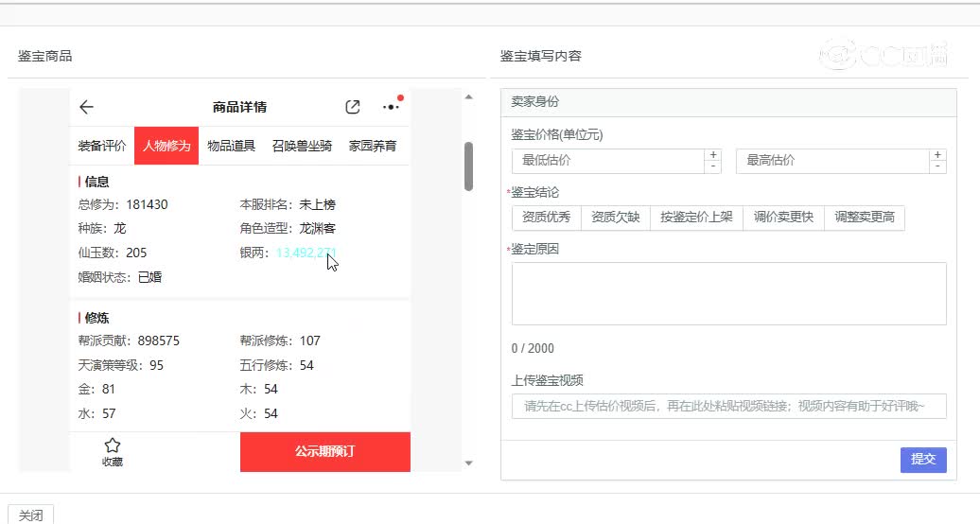Screen dimensions: 980x524
Task: Click the red 公示期预订 button
Action: tap(324, 451)
